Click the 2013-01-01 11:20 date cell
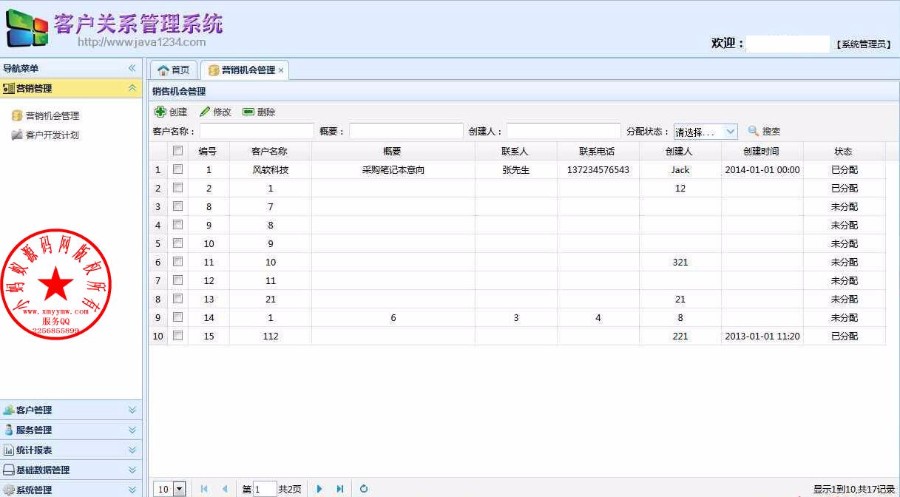 pyautogui.click(x=762, y=336)
